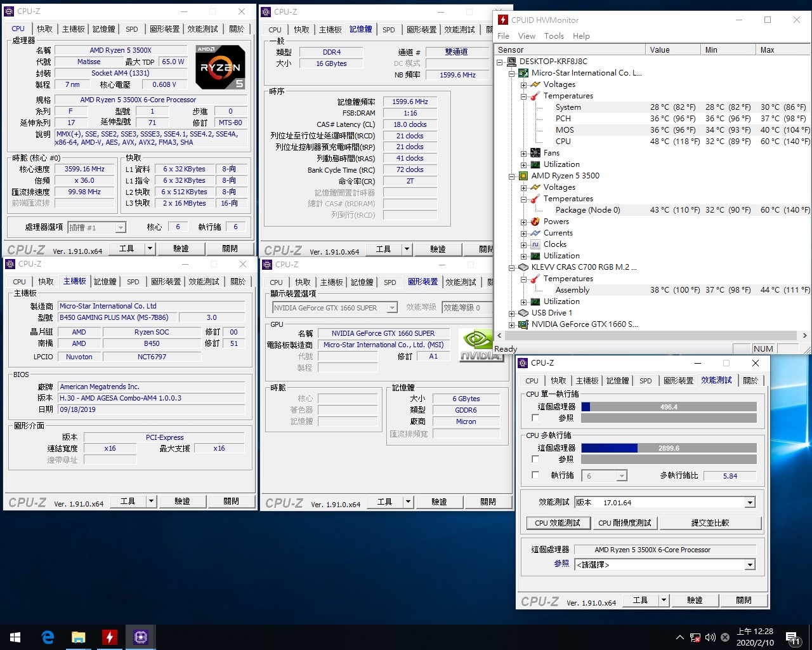Start the CPU 效能測試 benchmark
The width and height of the screenshot is (812, 650).
pos(558,523)
